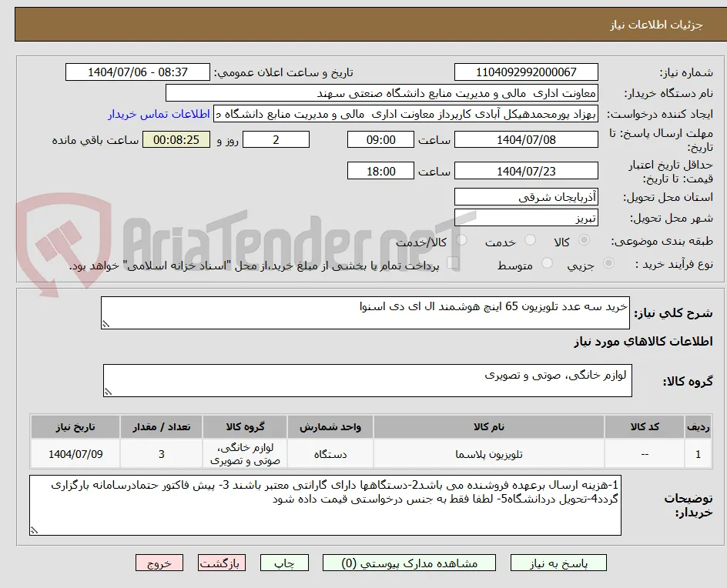Select the خدمت radio button
This screenshot has width=727, height=588.
tap(530, 240)
